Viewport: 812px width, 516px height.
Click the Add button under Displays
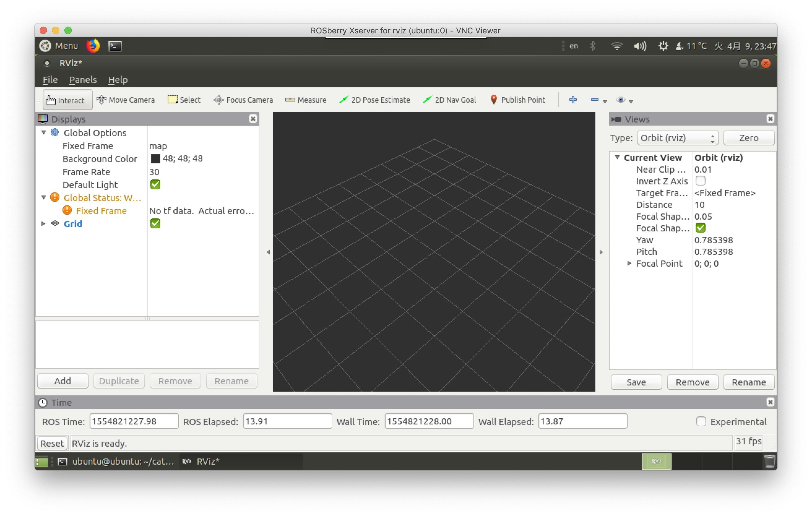(x=63, y=381)
